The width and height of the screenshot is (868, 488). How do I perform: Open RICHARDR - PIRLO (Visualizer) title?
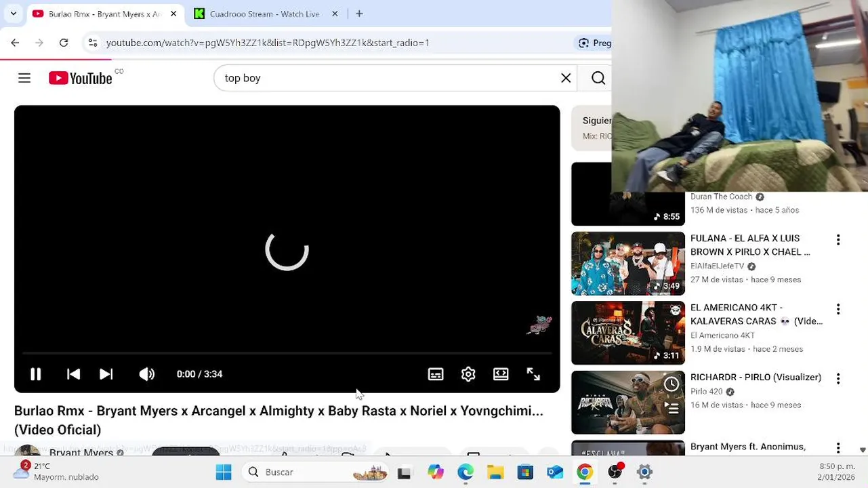tap(756, 378)
